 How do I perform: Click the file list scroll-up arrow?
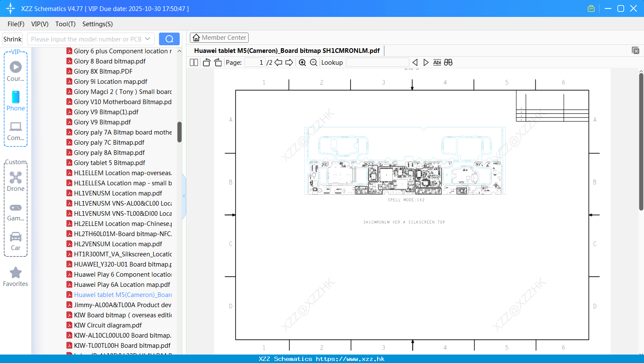click(x=179, y=51)
